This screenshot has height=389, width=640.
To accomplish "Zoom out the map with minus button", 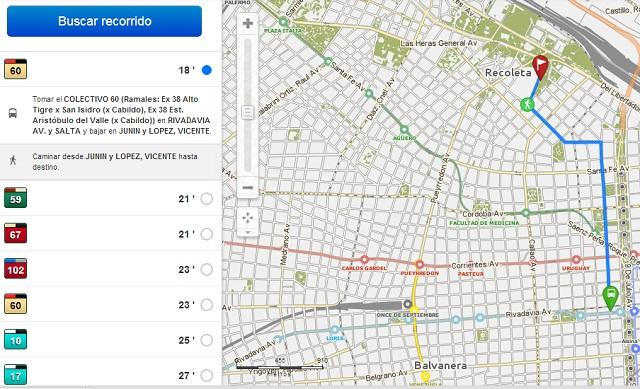I will click(248, 188).
